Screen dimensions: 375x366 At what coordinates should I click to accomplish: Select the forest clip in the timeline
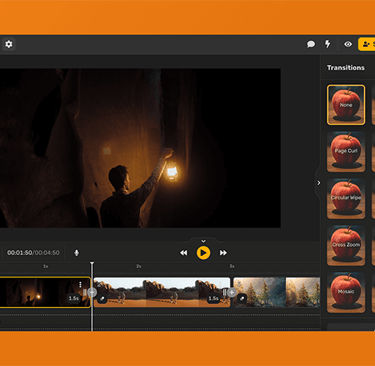tap(277, 292)
